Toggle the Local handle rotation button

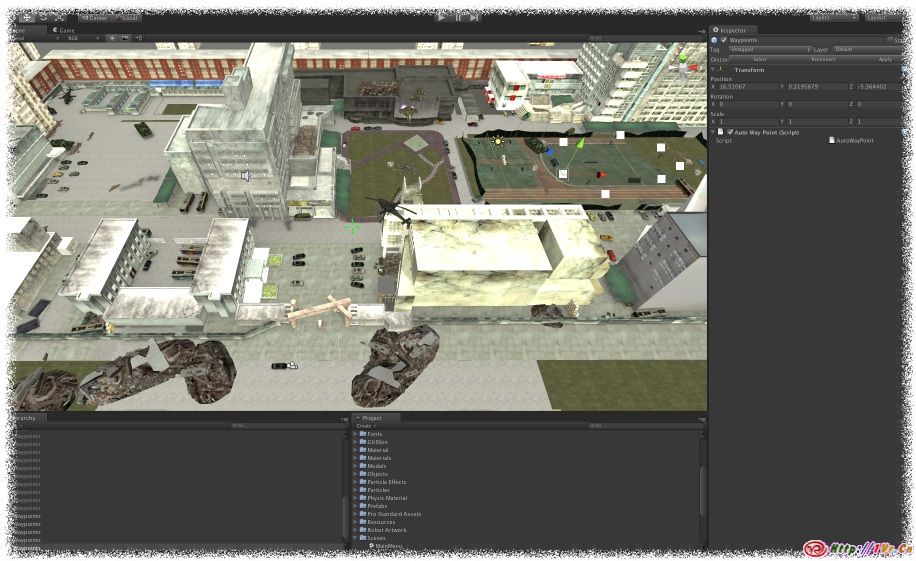click(x=127, y=17)
